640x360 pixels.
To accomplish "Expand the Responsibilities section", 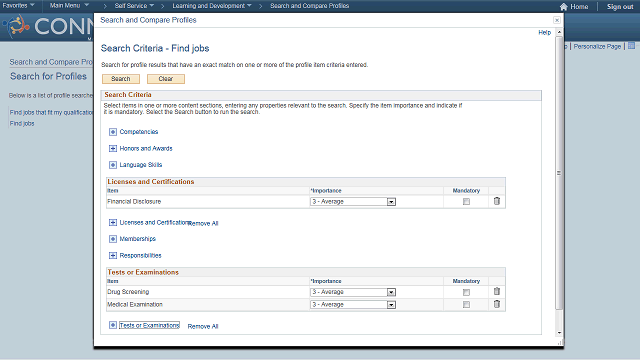I will [113, 256].
